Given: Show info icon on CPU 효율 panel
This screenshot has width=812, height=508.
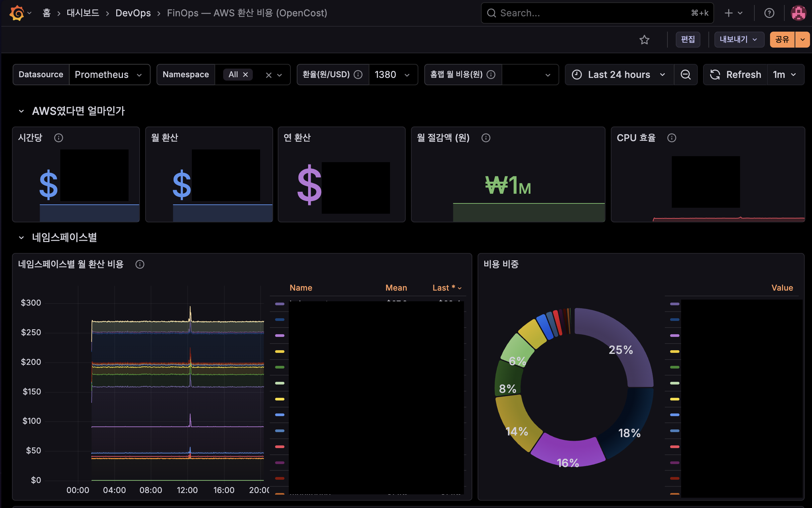Looking at the screenshot, I should click(672, 138).
